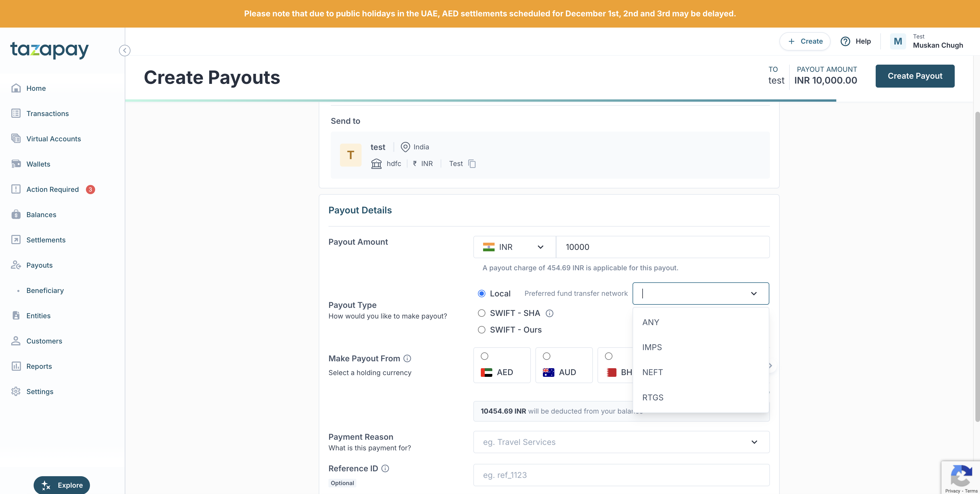
Task: Open the INR currency dropdown
Action: [514, 247]
